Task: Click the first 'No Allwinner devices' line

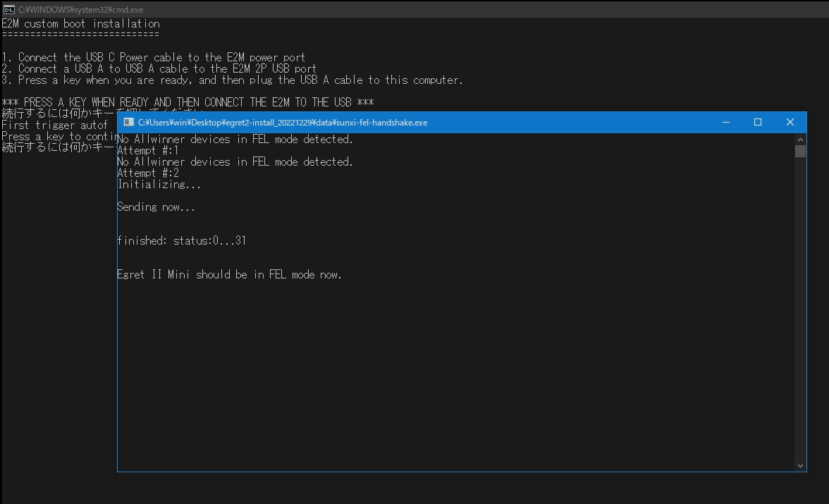Action: (x=235, y=139)
